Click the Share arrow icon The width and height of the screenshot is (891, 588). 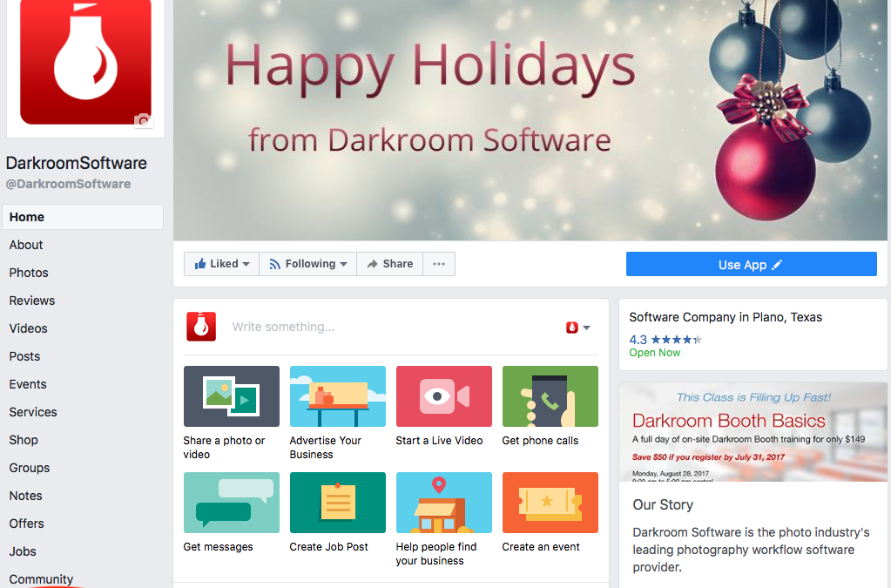(372, 264)
